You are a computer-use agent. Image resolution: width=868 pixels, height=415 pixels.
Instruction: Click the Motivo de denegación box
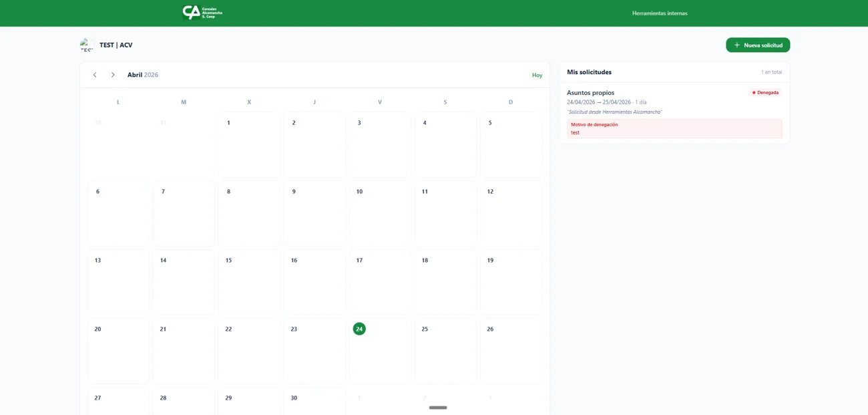point(674,128)
